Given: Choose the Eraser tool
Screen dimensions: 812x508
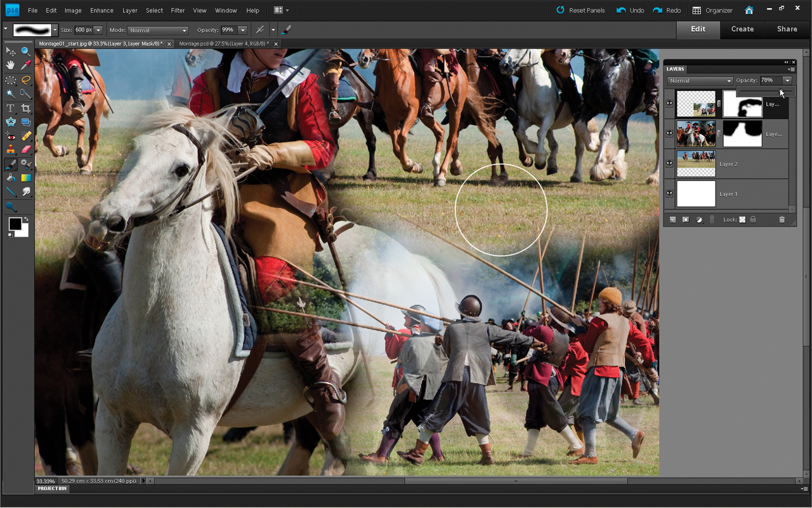Looking at the screenshot, I should coord(26,150).
